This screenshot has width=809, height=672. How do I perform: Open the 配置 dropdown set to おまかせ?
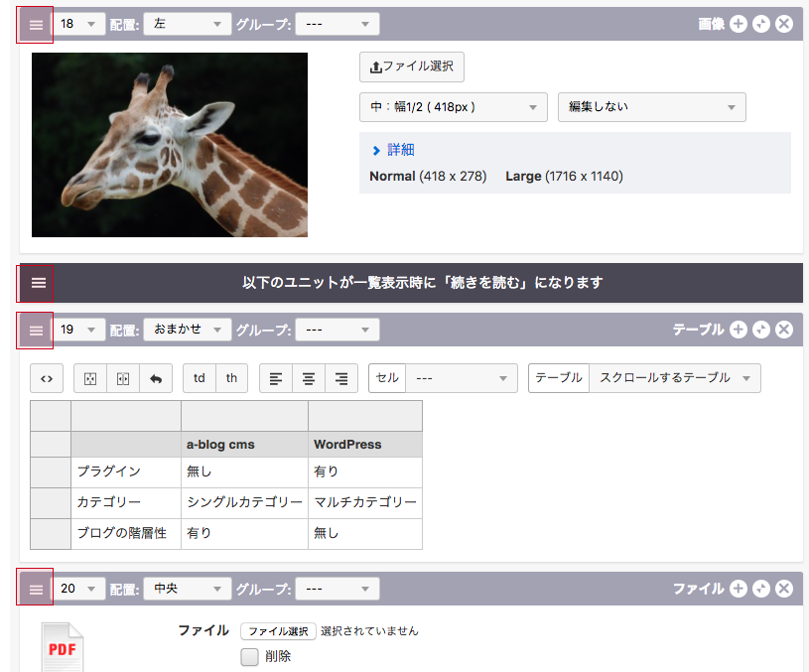(x=188, y=330)
